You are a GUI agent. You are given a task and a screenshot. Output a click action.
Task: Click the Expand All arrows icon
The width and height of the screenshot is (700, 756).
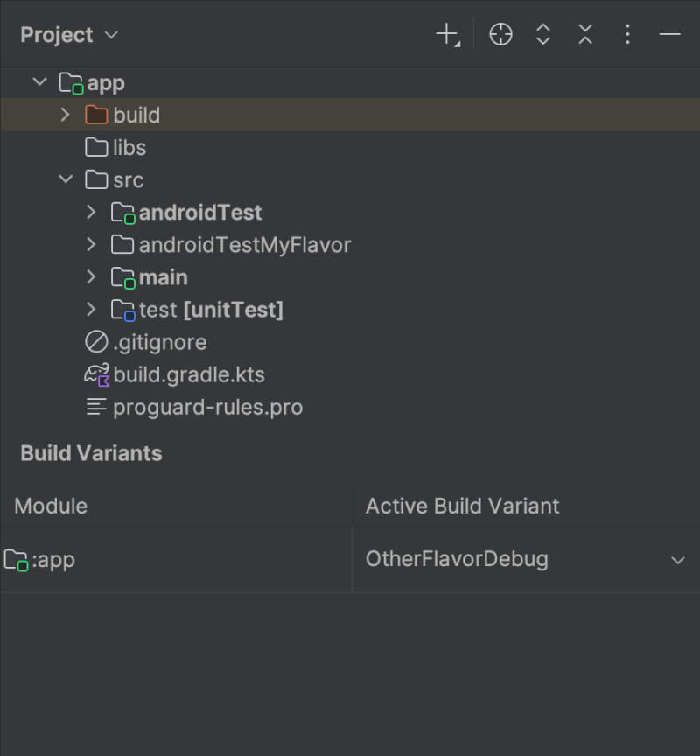point(543,35)
